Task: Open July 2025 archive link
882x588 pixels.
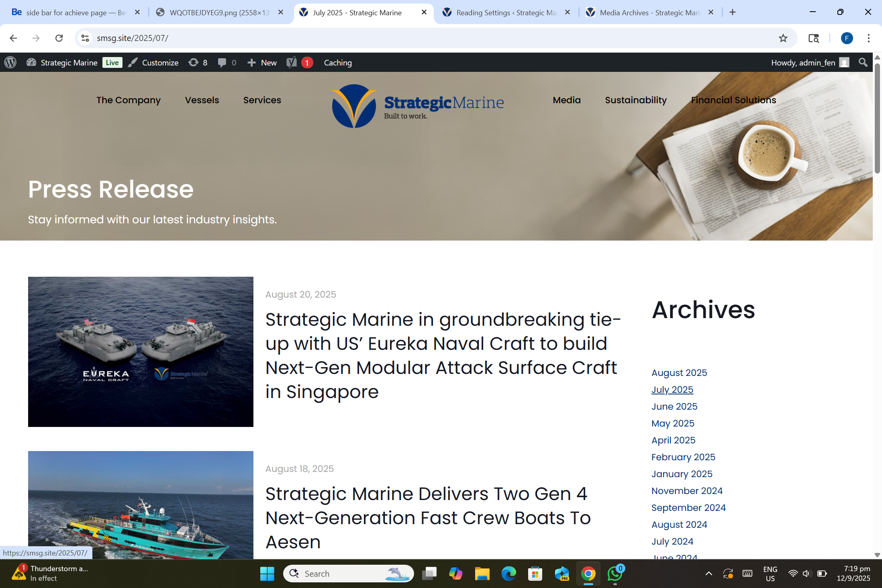Action: coord(672,390)
